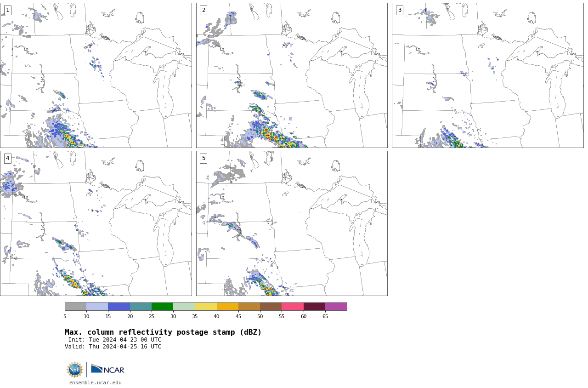Click the panel number label 3

[400, 10]
